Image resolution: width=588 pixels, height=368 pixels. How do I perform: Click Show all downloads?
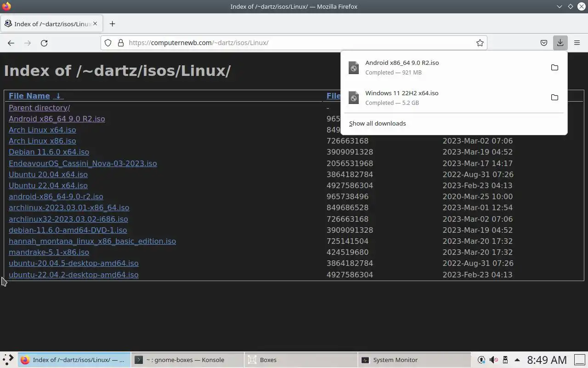click(377, 123)
